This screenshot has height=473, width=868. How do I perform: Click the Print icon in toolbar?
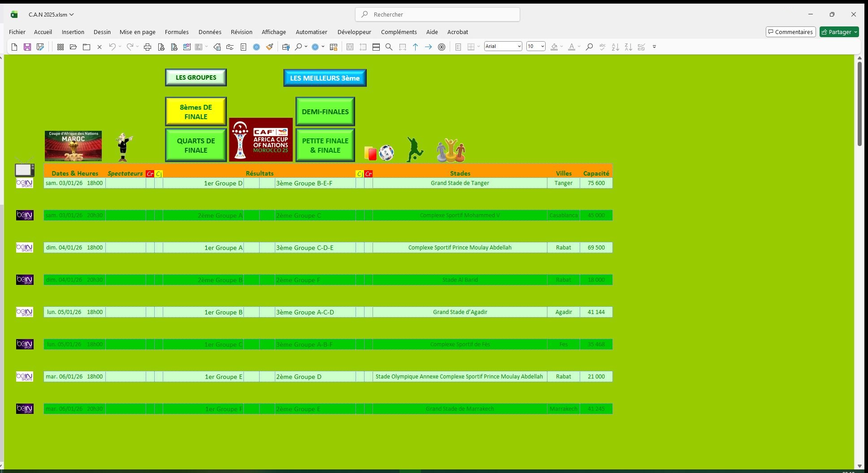148,47
